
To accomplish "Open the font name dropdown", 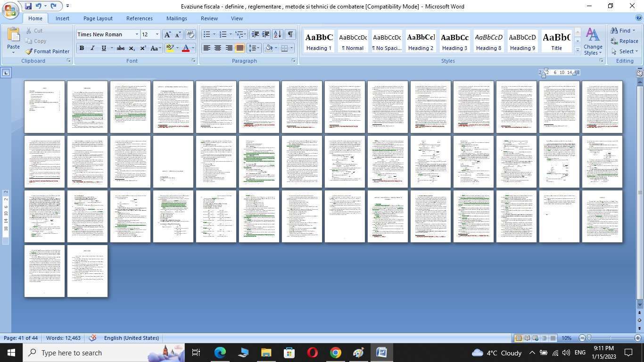I will pyautogui.click(x=137, y=34).
